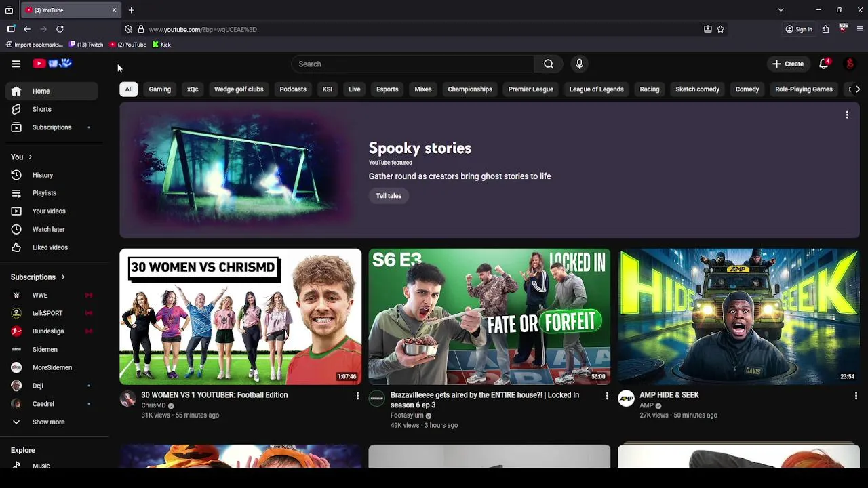Open the MoreSidemen subscription channel
This screenshot has height=488, width=868.
tap(52, 367)
